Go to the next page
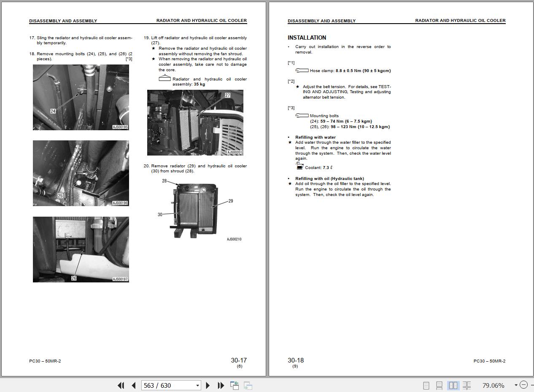This screenshot has height=392, width=534. (x=208, y=385)
